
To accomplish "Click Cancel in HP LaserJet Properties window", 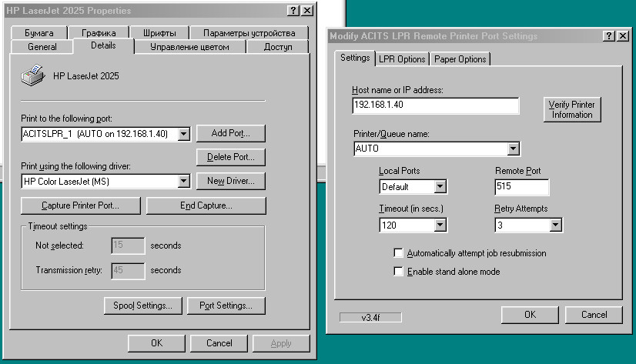I will pos(219,343).
